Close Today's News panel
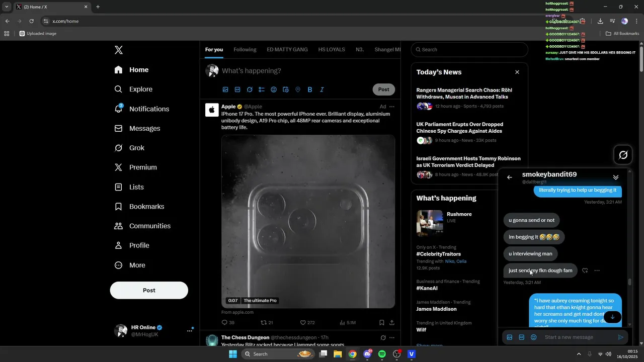The width and height of the screenshot is (644, 362). [x=517, y=72]
